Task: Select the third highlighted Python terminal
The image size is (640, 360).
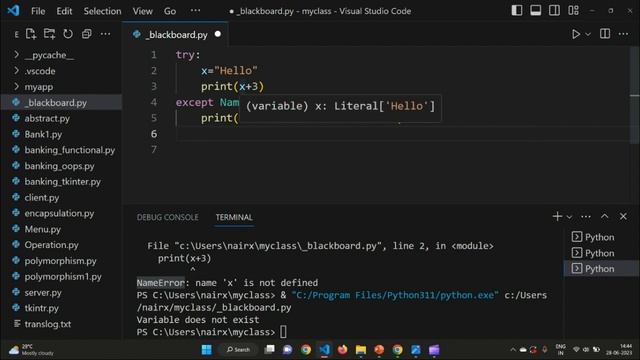Action: 601,269
